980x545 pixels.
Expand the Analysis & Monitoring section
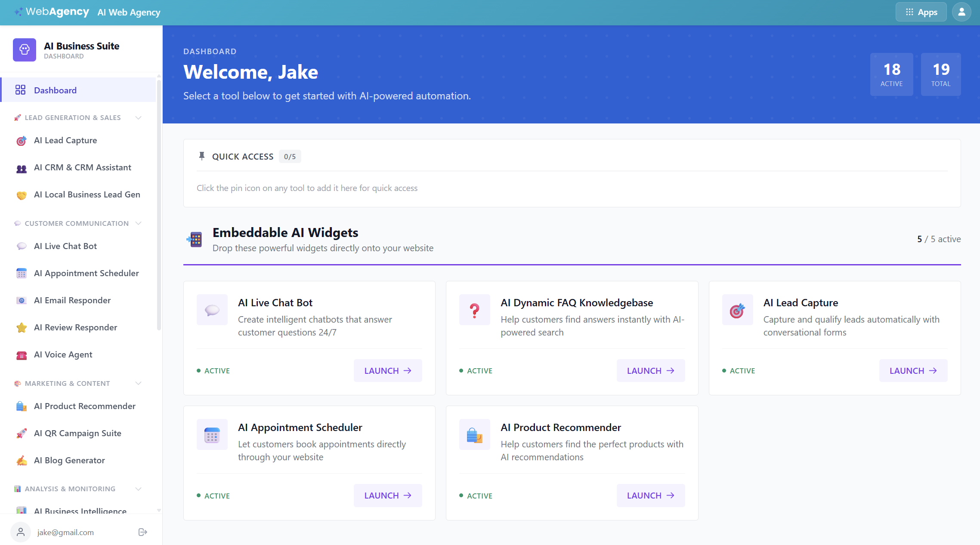[138, 489]
